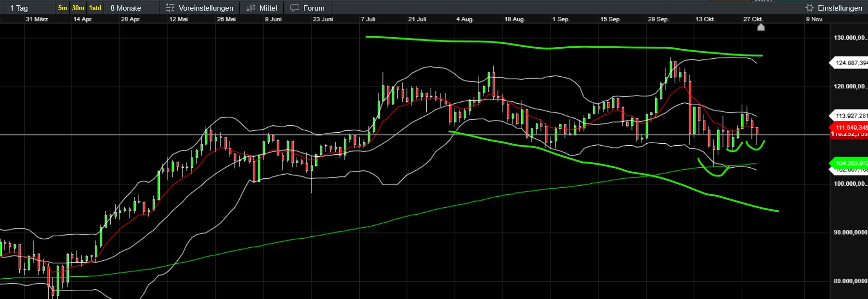Click the Einstellungen gear icon

[x=809, y=8]
